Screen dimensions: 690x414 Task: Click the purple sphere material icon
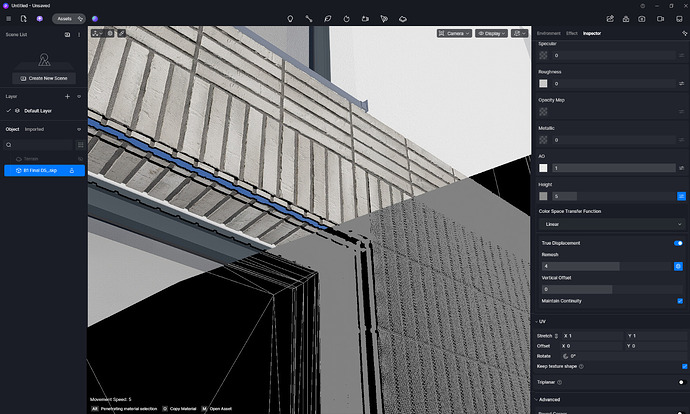95,19
